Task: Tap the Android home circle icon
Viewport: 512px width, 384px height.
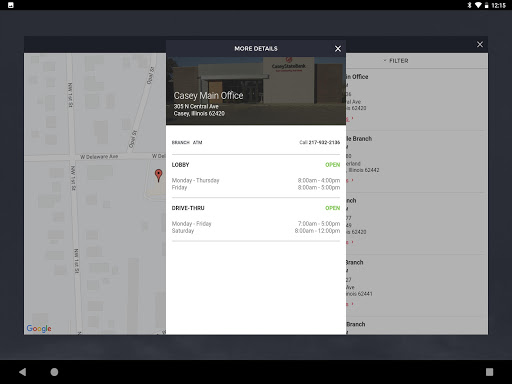Action: point(54,372)
